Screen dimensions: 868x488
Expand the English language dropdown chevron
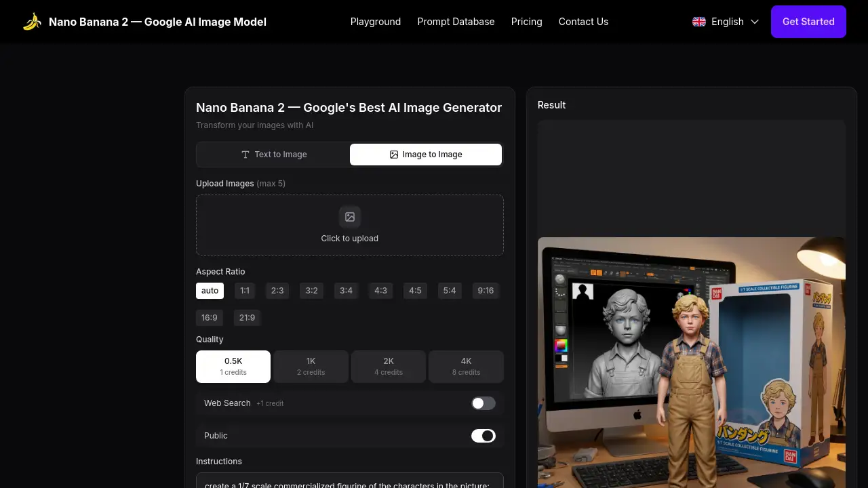(x=755, y=22)
